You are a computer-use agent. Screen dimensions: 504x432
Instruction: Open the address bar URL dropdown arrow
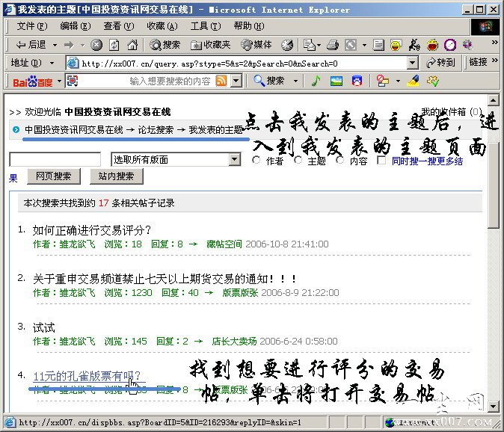(x=412, y=64)
